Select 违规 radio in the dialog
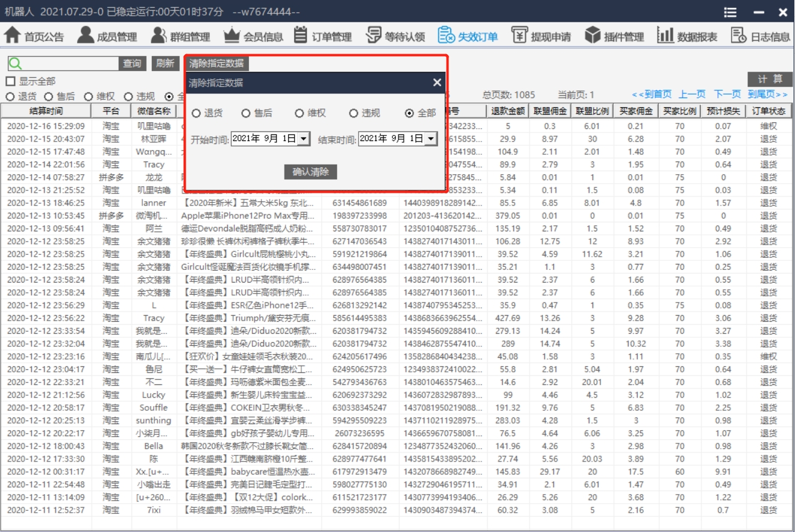Screen dimensions: 795x532 tap(354, 113)
